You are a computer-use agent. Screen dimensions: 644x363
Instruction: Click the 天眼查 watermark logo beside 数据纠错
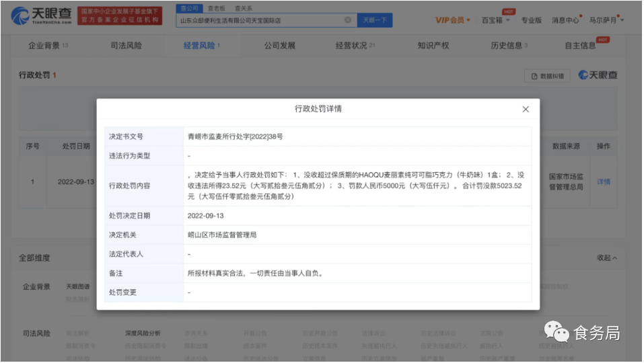(598, 75)
